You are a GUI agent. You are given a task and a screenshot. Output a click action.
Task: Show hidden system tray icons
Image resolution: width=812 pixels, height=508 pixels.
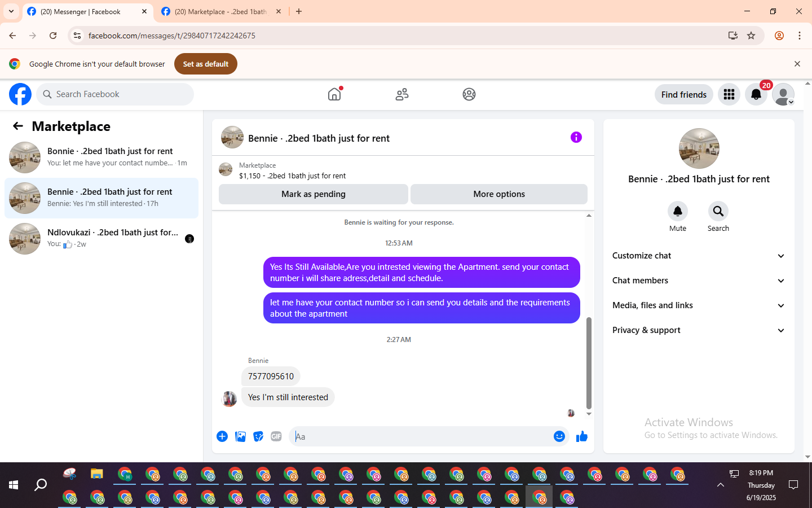point(721,485)
